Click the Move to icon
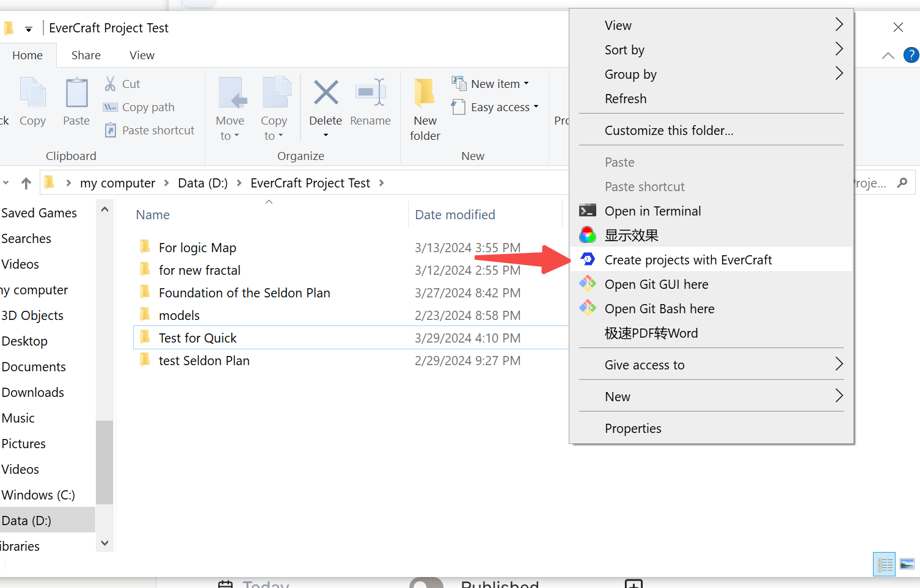Screen dimensions: 920x588 [232, 93]
